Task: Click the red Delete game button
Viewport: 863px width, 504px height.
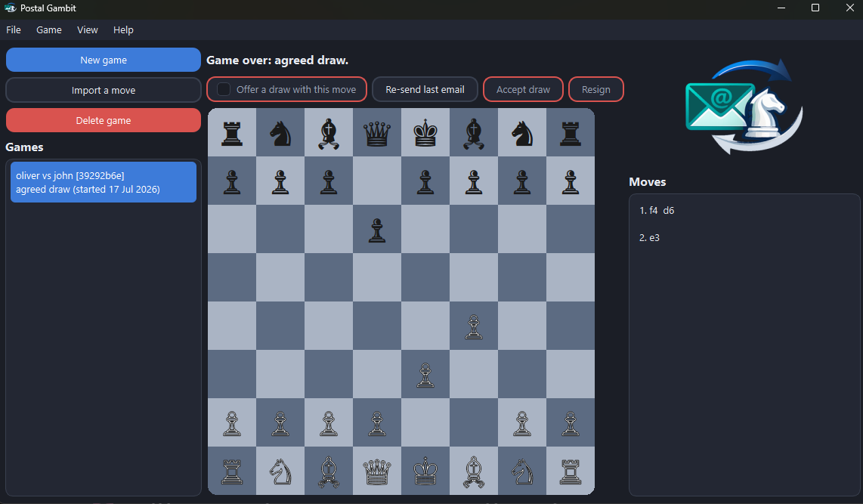Action: [x=104, y=120]
